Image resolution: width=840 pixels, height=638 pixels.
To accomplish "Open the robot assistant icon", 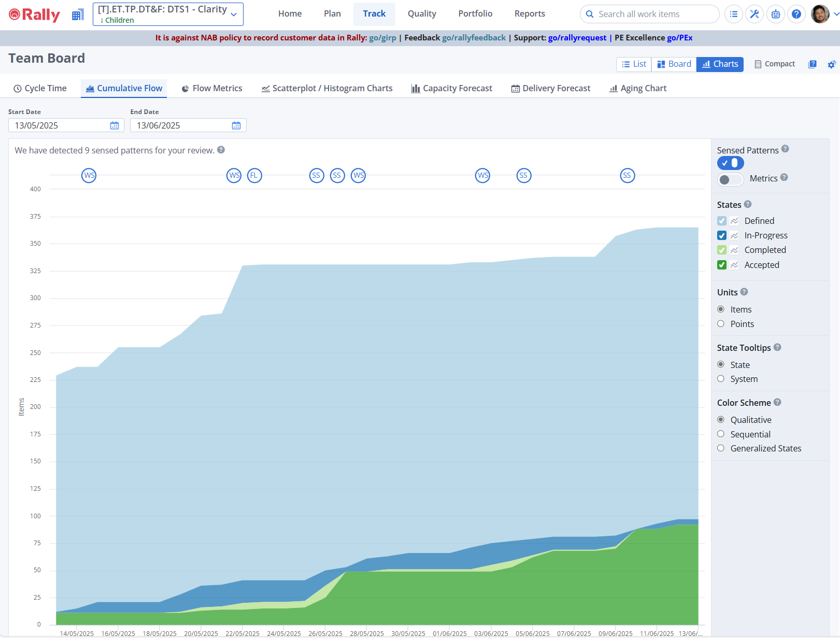I will pyautogui.click(x=776, y=15).
